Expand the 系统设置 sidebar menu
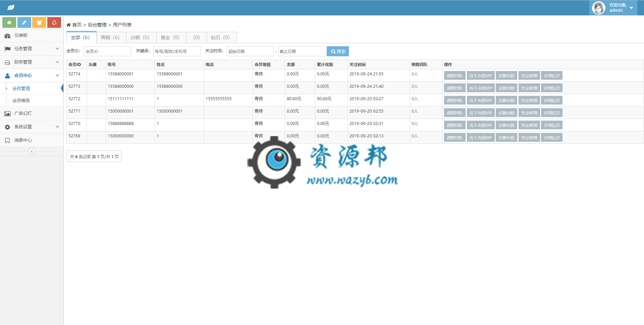The height and width of the screenshot is (325, 644). [x=32, y=127]
